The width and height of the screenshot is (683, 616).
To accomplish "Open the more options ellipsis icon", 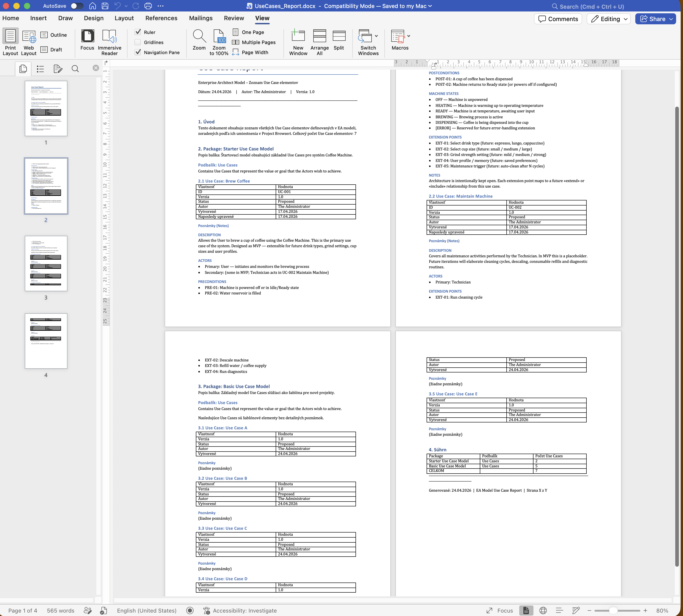I will pyautogui.click(x=161, y=6).
